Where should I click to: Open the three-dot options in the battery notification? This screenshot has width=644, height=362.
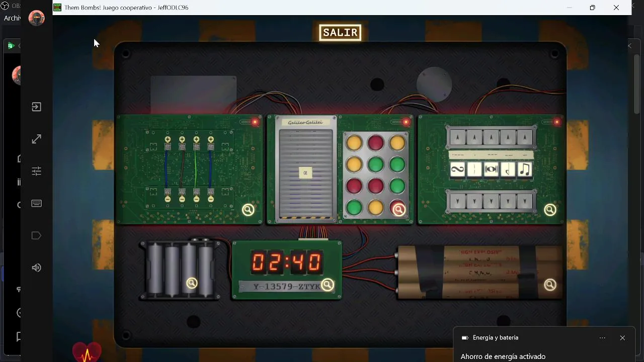click(602, 338)
